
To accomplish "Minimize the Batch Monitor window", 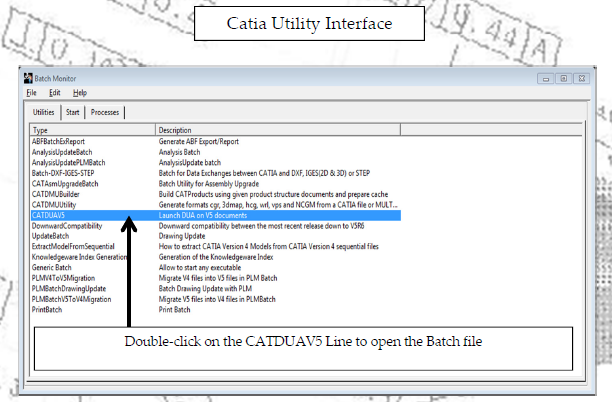I will 546,79.
